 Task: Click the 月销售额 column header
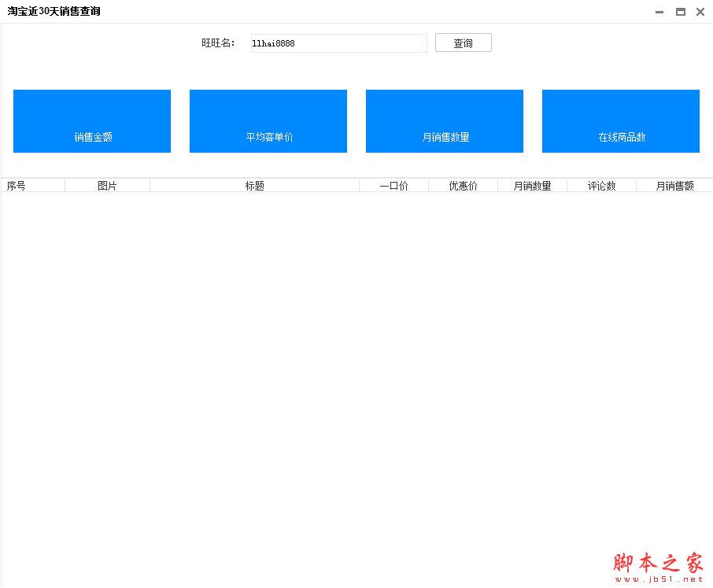click(x=675, y=186)
